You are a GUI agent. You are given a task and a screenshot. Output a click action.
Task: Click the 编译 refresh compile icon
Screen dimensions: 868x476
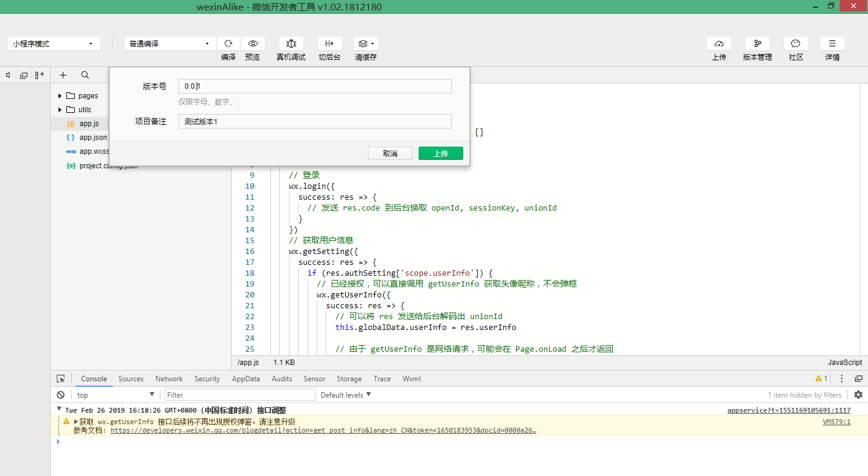(229, 43)
